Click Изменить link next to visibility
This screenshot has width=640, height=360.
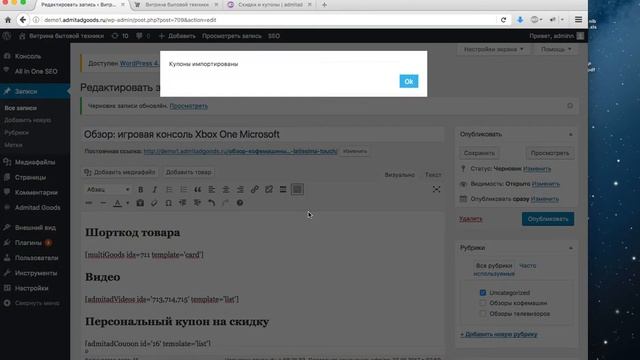[546, 184]
